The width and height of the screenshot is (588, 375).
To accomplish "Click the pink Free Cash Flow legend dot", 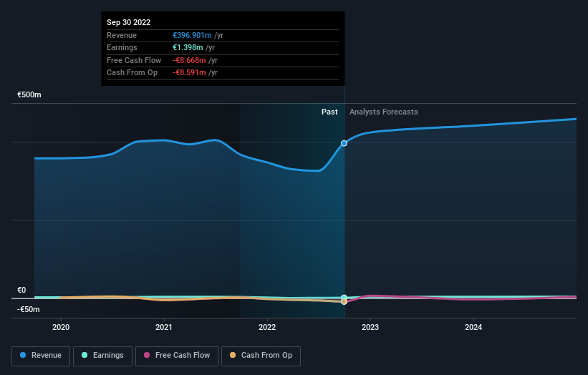I will (x=147, y=355).
